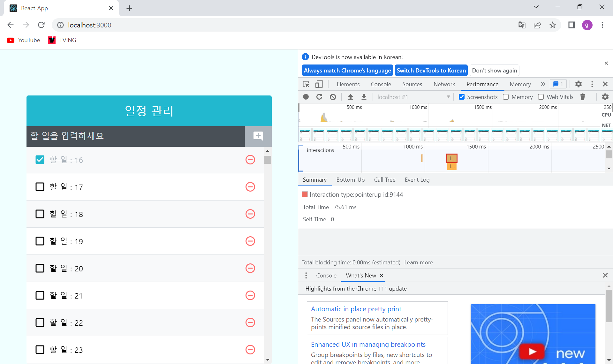Open the tab search dropdown arrow

[536, 7]
